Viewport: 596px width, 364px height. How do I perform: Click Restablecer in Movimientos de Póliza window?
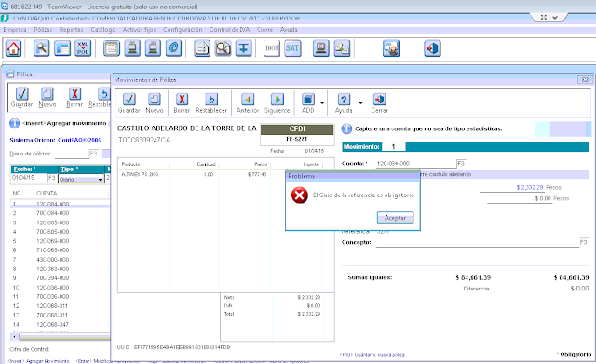[211, 103]
